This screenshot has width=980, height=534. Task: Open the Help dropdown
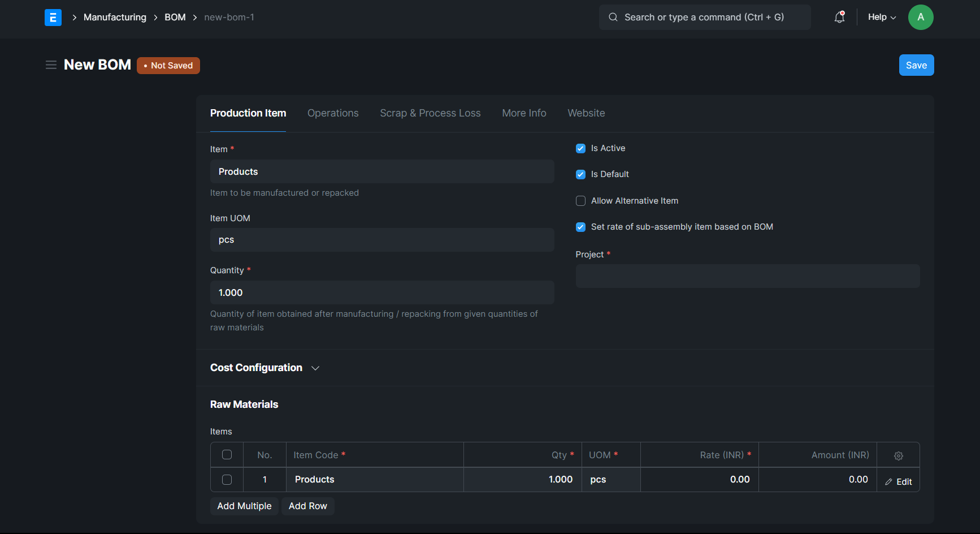click(x=881, y=17)
